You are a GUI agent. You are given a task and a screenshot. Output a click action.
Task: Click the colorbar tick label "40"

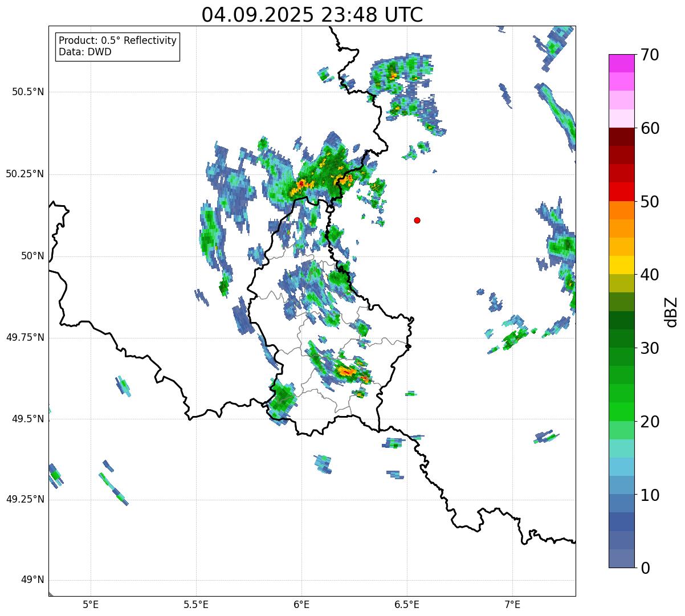pyautogui.click(x=650, y=275)
